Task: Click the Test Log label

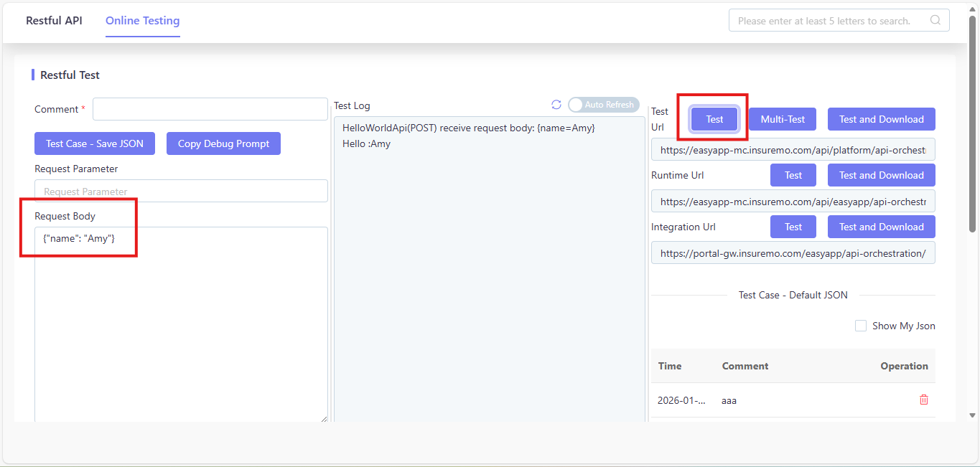Action: tap(352, 105)
